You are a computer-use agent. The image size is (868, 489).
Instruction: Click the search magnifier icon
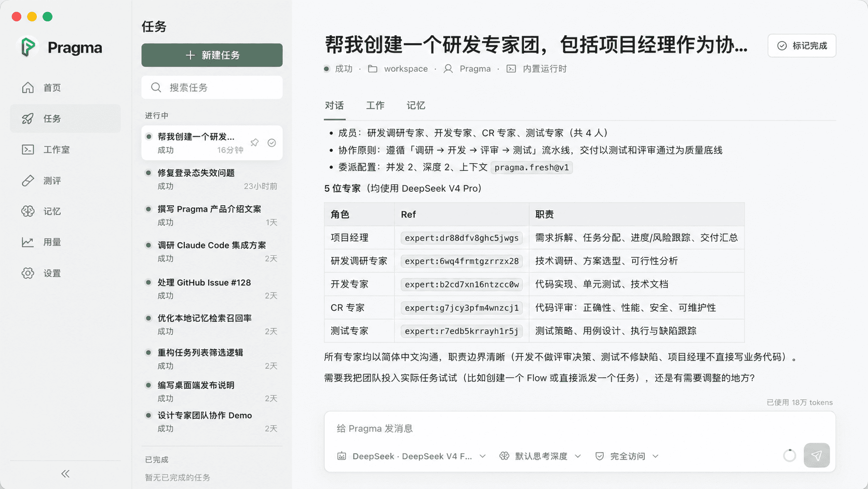pyautogui.click(x=156, y=87)
